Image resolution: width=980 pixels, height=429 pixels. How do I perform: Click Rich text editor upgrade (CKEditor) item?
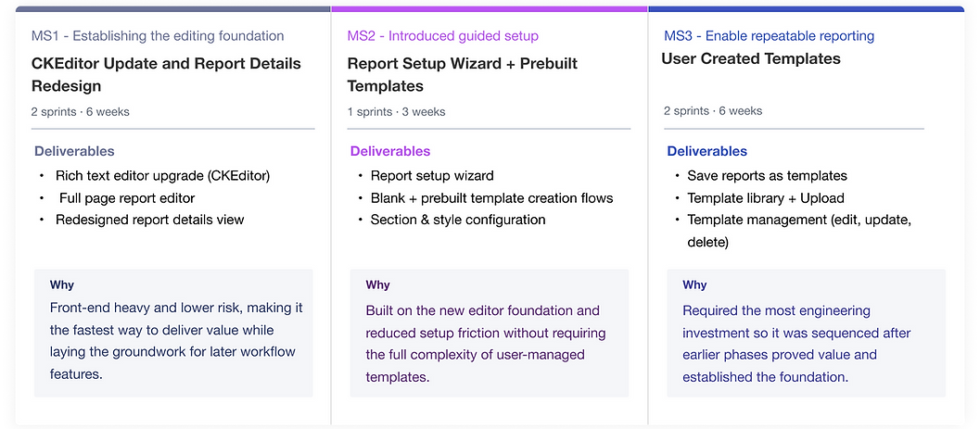[163, 175]
